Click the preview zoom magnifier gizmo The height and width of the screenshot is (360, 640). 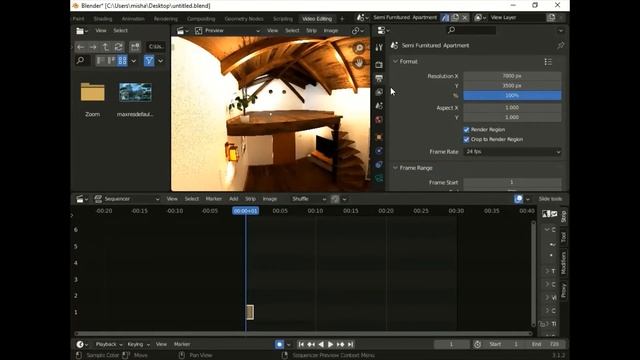point(359,48)
